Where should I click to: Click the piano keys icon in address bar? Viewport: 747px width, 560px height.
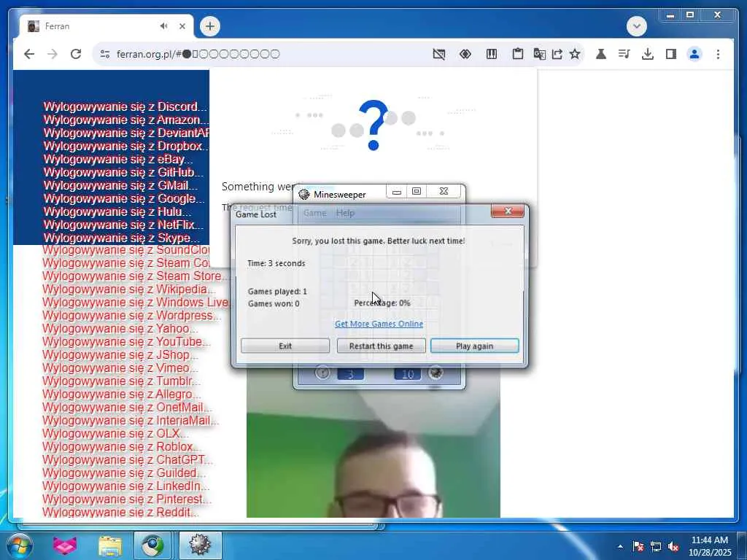492,54
